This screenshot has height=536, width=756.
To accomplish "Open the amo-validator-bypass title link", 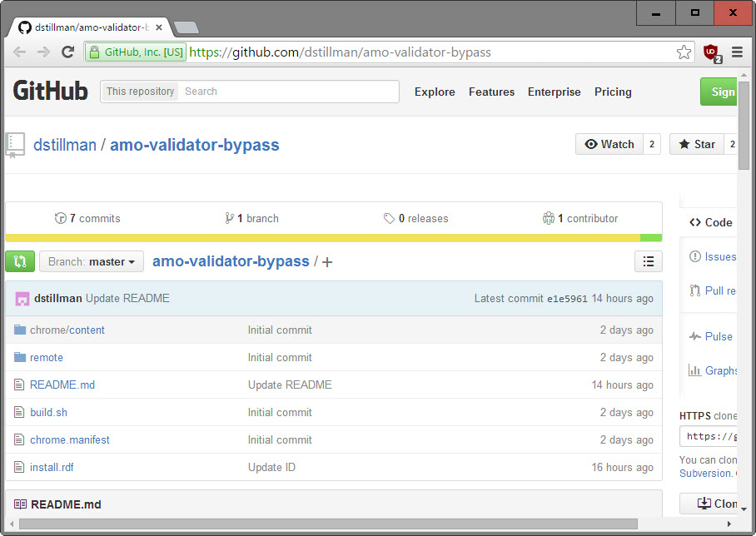I will tap(195, 145).
